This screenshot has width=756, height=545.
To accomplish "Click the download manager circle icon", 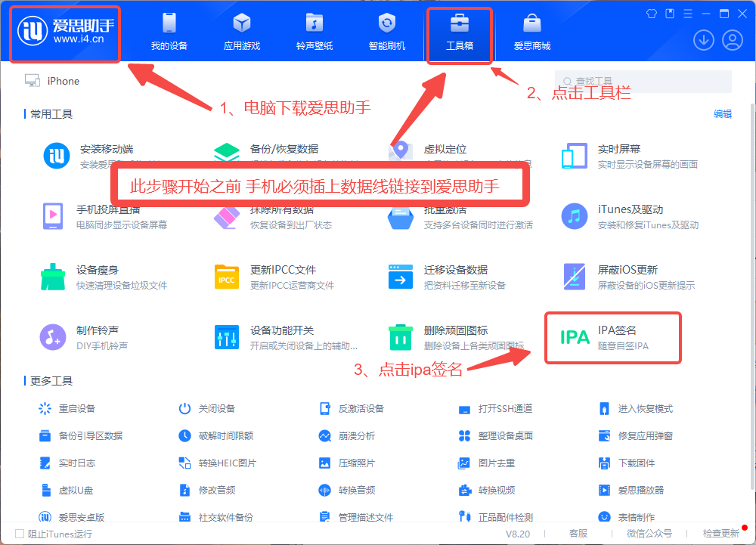I will [704, 40].
